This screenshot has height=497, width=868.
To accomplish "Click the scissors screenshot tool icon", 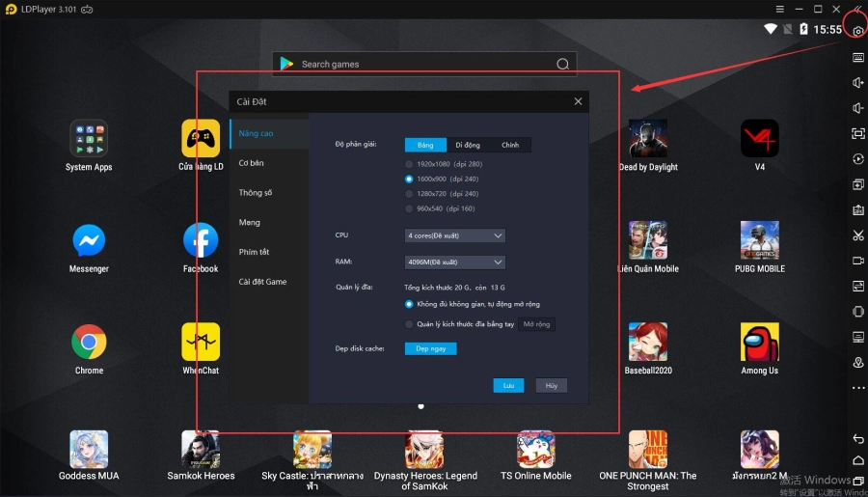I will tap(857, 235).
